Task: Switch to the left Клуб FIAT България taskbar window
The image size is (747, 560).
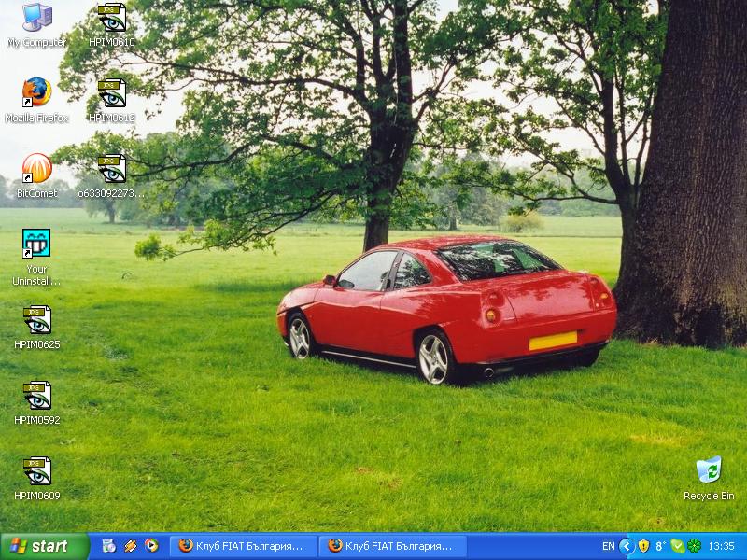Action: pos(243,546)
